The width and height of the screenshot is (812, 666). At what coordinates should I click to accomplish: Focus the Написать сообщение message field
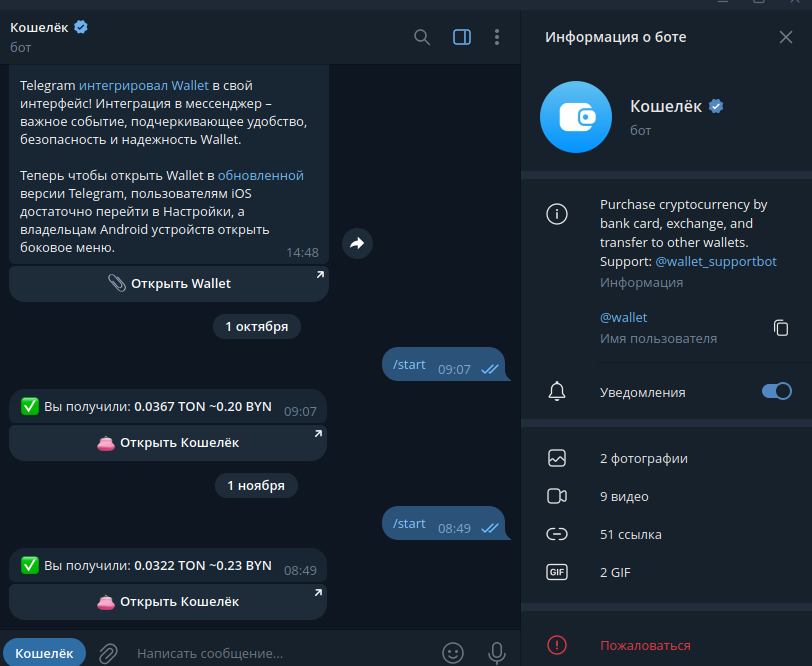[x=282, y=653]
